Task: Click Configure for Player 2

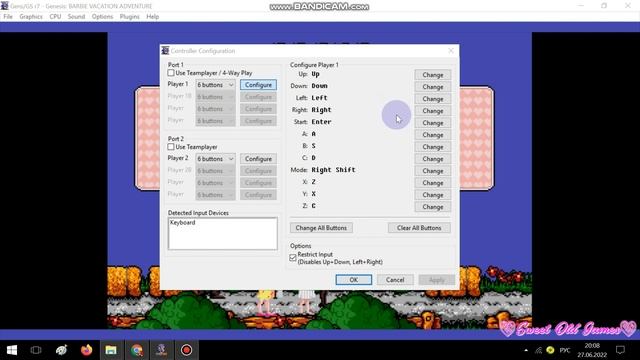Action: (x=258, y=159)
